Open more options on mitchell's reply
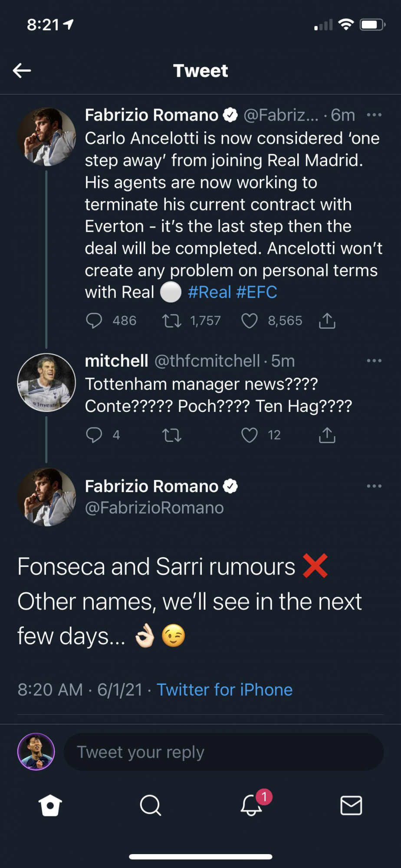Image resolution: width=401 pixels, height=868 pixels. (x=374, y=361)
